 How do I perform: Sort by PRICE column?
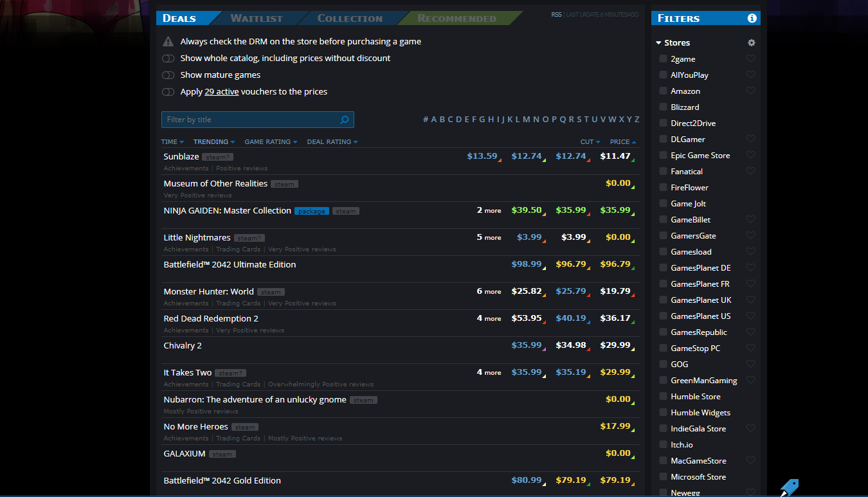[x=623, y=141]
